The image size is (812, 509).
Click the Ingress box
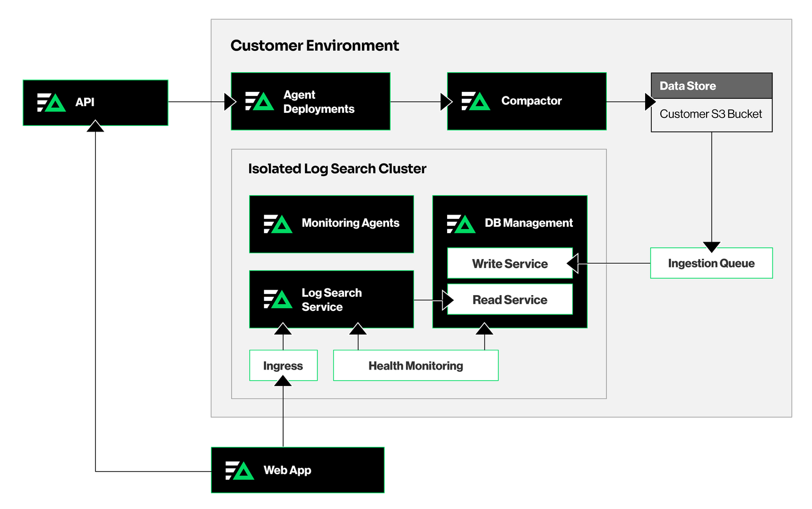pos(283,366)
